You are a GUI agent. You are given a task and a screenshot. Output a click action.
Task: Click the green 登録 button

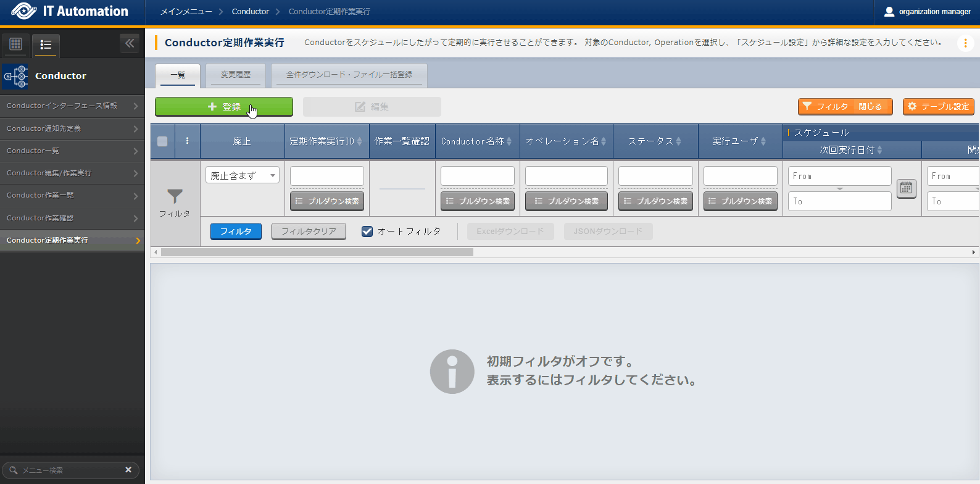pos(223,107)
